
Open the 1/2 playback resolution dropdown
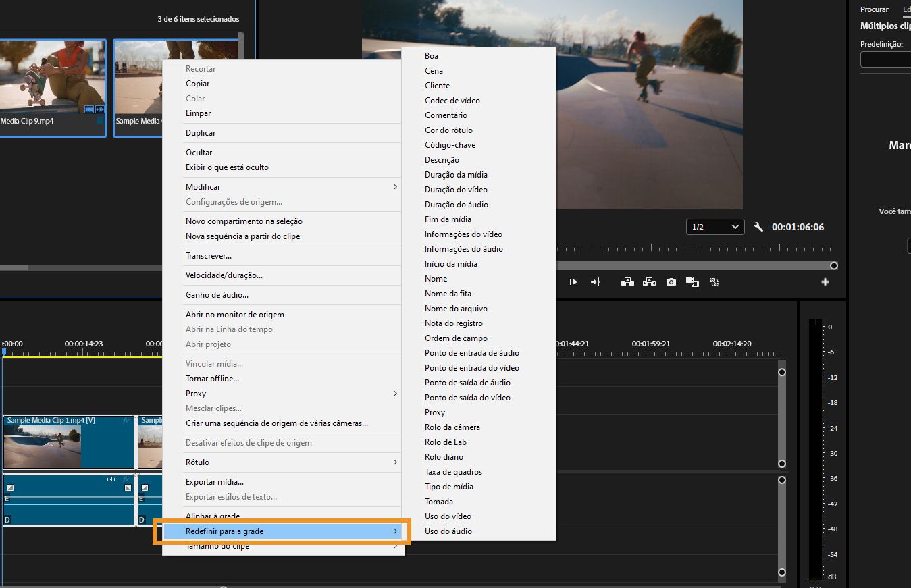tap(715, 228)
